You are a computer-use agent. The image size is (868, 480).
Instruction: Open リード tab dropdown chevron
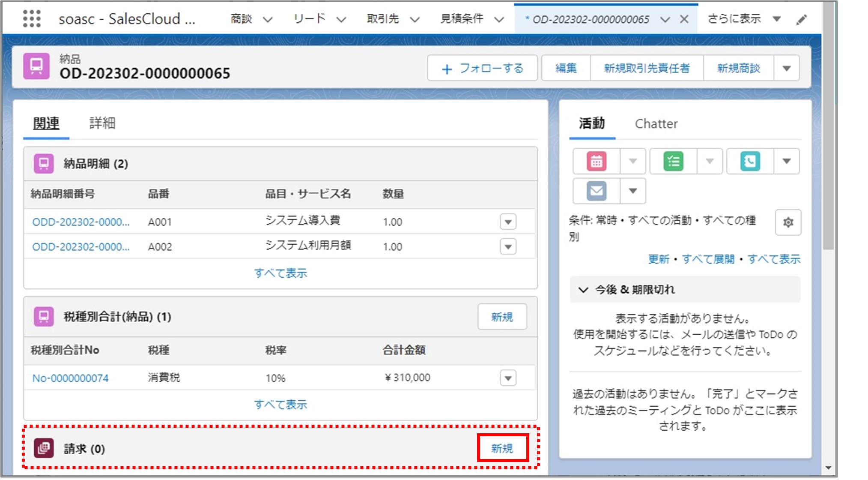click(341, 20)
